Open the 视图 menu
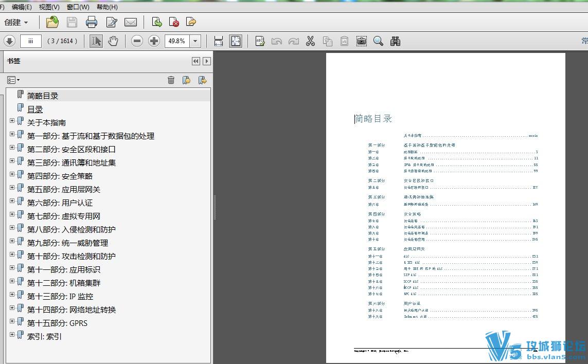This screenshot has height=364, width=588. click(48, 7)
